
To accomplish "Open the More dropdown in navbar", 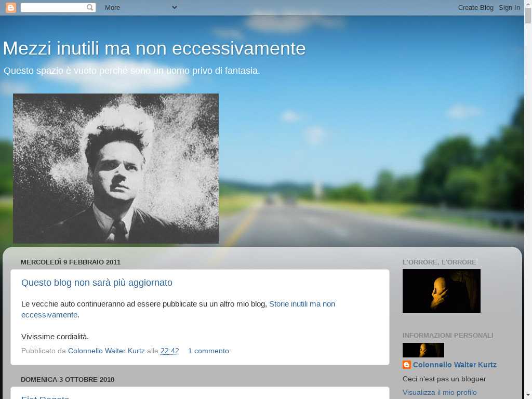I will [141, 7].
